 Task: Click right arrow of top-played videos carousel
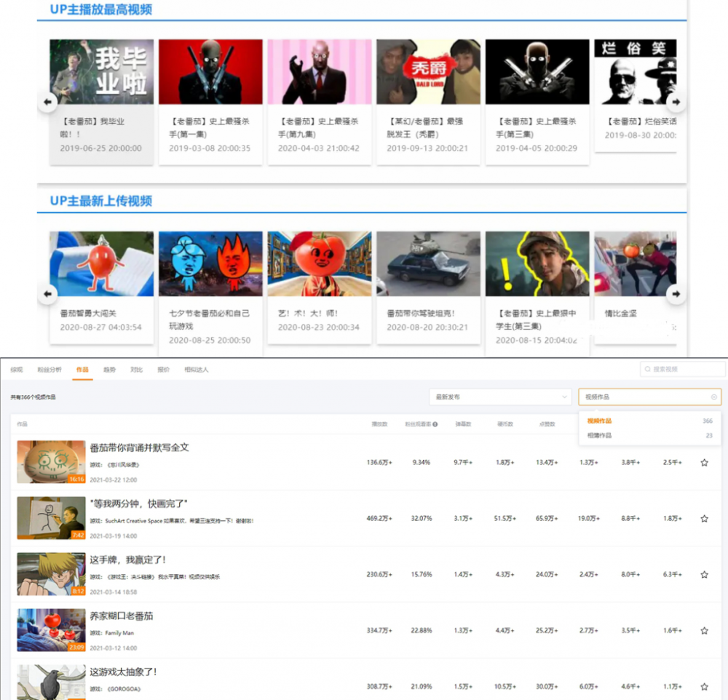pyautogui.click(x=676, y=102)
